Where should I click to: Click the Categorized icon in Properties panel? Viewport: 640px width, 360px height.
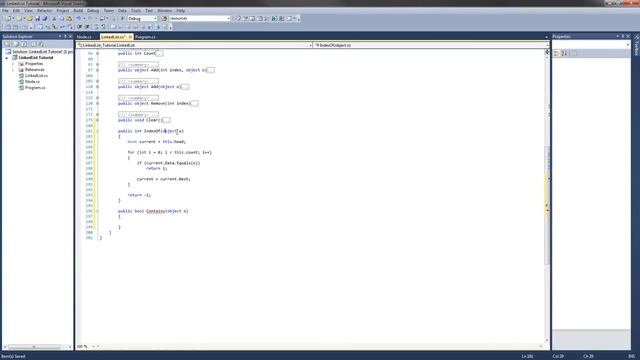point(557,53)
